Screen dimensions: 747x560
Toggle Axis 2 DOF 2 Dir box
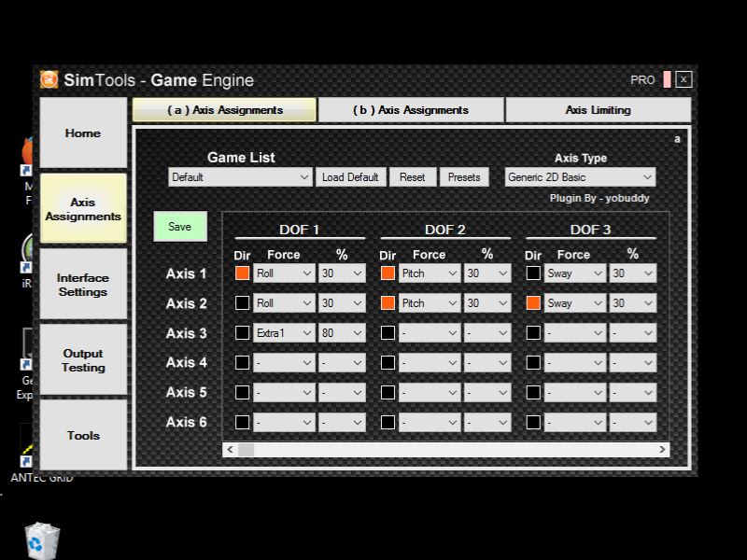tap(388, 302)
